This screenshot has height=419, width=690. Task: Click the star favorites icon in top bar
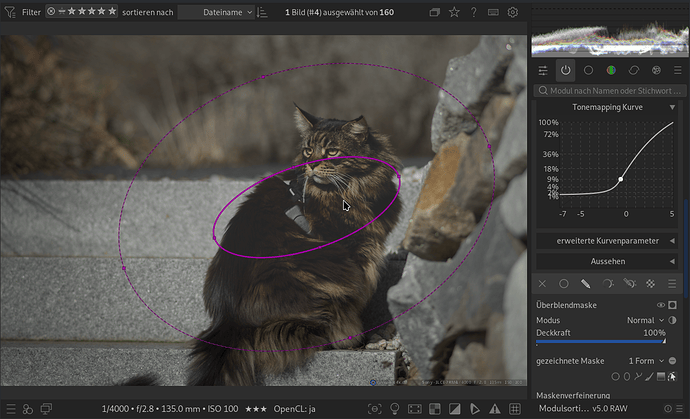pos(455,12)
